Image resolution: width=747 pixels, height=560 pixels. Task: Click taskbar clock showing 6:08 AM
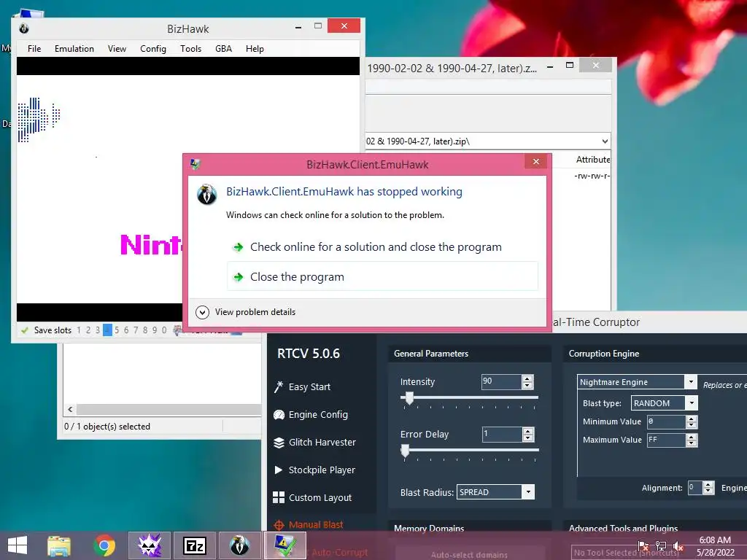715,545
